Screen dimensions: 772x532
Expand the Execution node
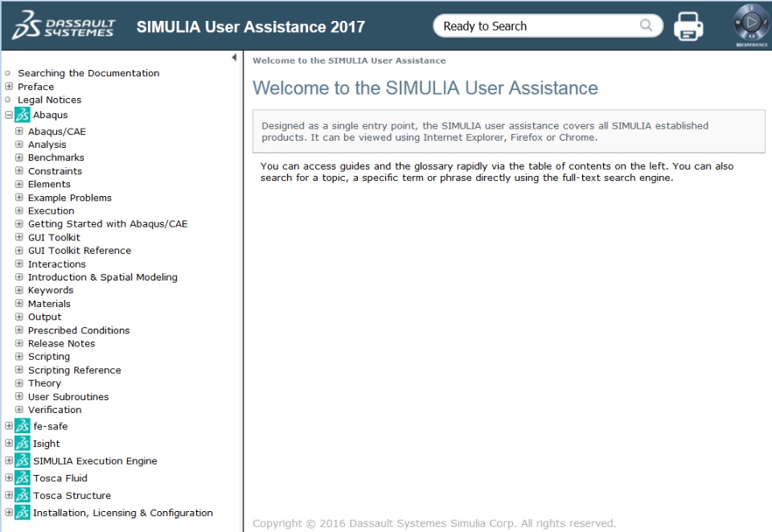19,211
